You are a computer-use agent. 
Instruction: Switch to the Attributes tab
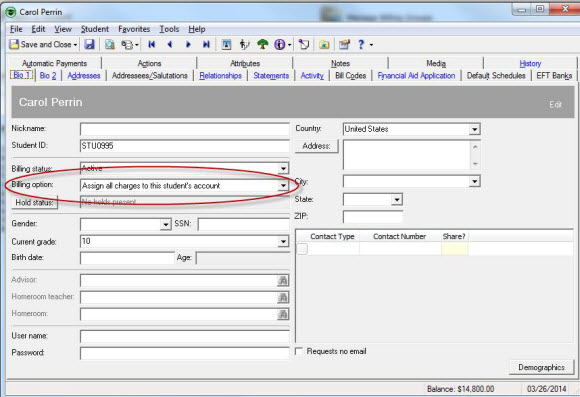245,63
